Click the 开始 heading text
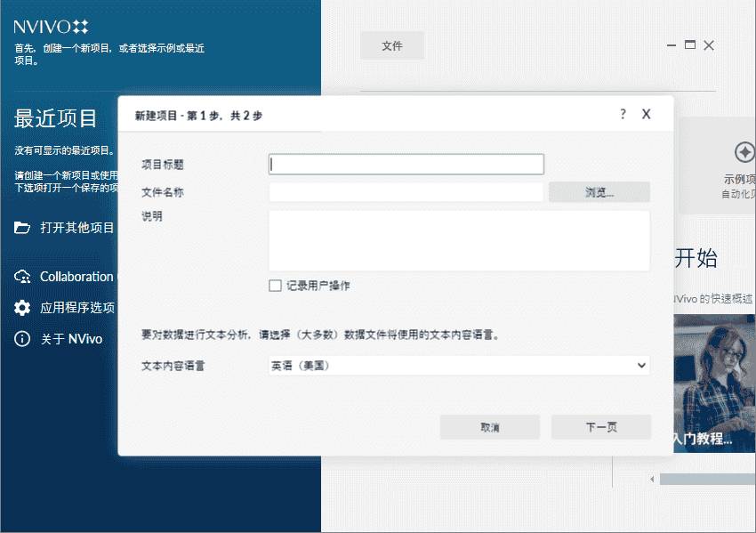 coord(696,258)
